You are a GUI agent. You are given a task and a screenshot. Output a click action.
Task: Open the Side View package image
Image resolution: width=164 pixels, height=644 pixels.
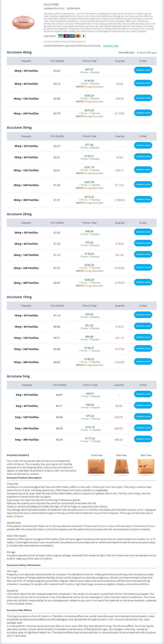(x=121, y=466)
